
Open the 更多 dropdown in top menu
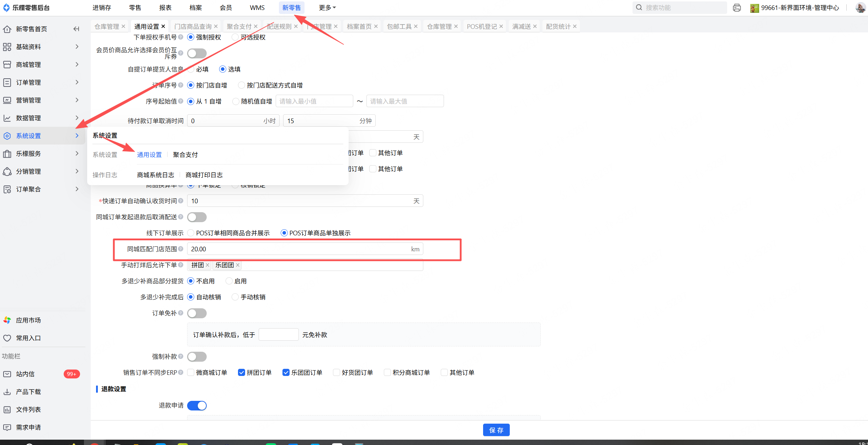[327, 7]
